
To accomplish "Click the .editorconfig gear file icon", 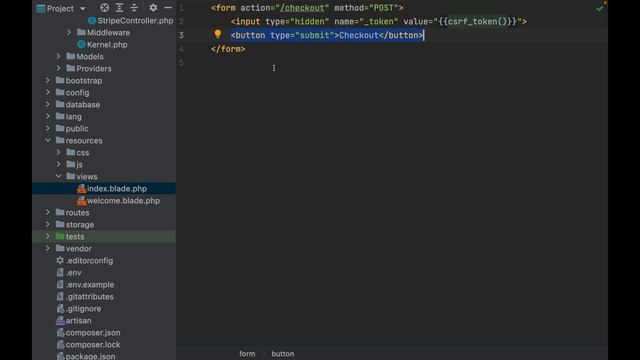I will [x=60, y=260].
